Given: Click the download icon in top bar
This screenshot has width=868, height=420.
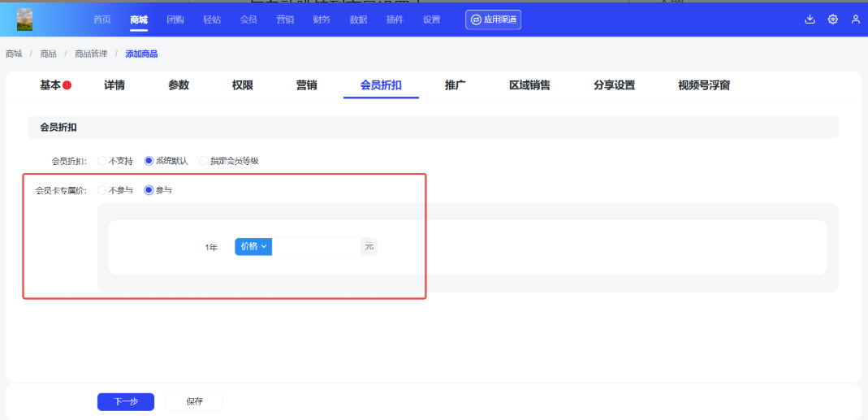Looking at the screenshot, I should 810,19.
